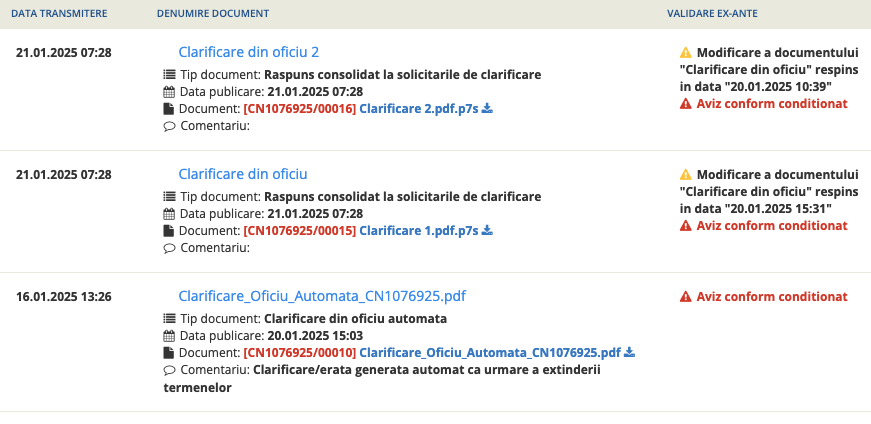This screenshot has width=871, height=424.
Task: Click calendar icon beside Data publicare 20.01.2025 15:03
Action: [x=168, y=336]
